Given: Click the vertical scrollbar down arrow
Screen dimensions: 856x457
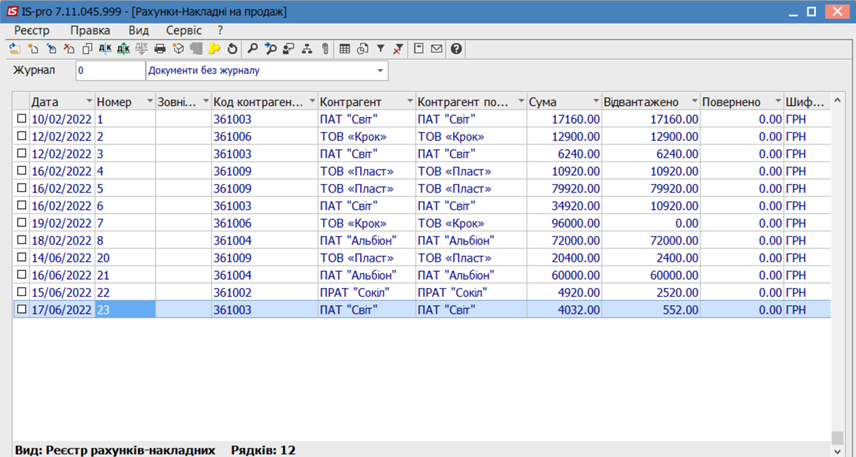Looking at the screenshot, I should (x=837, y=451).
